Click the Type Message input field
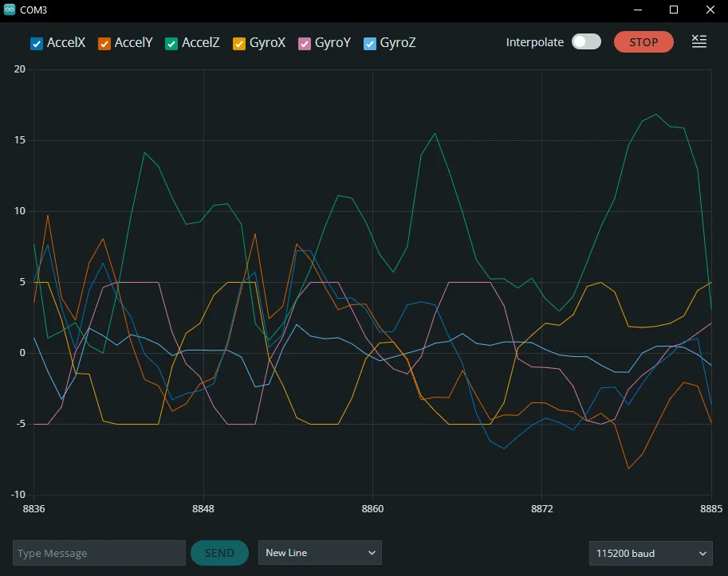 tap(99, 553)
